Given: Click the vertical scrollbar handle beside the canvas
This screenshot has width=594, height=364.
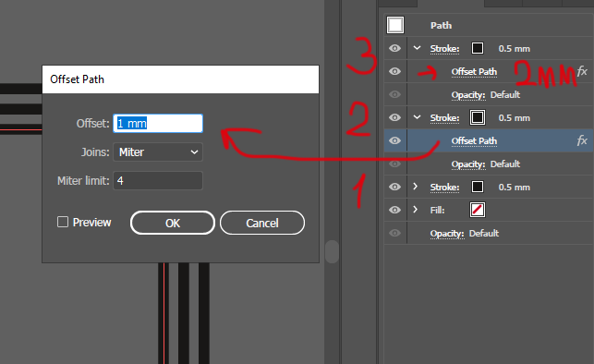Looking at the screenshot, I should point(332,251).
